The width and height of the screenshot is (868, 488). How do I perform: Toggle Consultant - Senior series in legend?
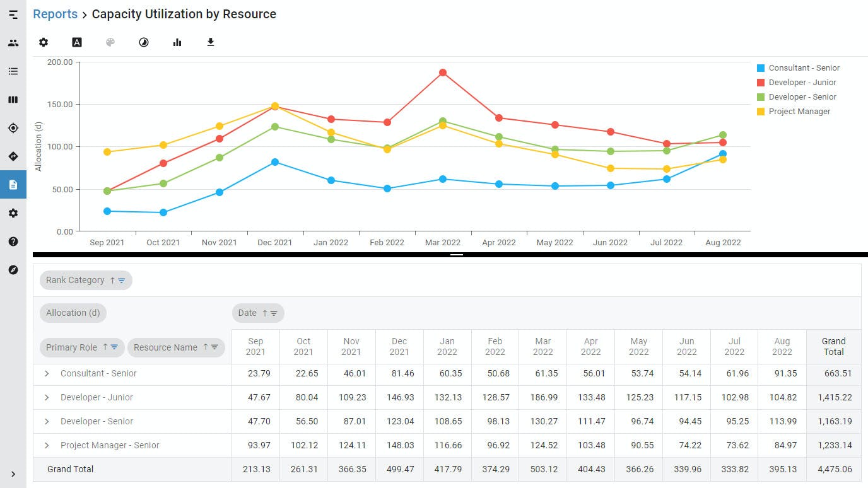click(798, 68)
